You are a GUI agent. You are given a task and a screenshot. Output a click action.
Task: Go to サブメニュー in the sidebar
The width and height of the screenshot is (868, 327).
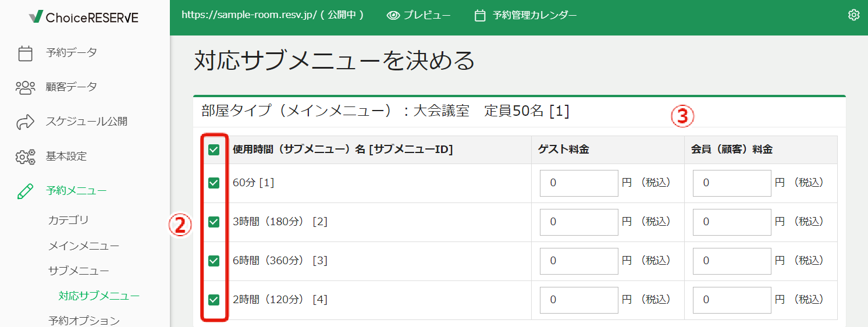tap(79, 271)
